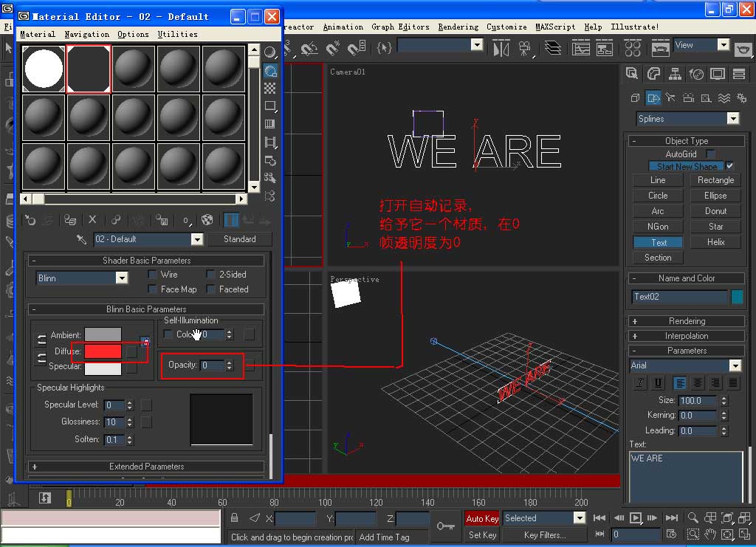Click the red Diffuse color swatch
Viewport: 756px width, 547px height.
click(103, 351)
